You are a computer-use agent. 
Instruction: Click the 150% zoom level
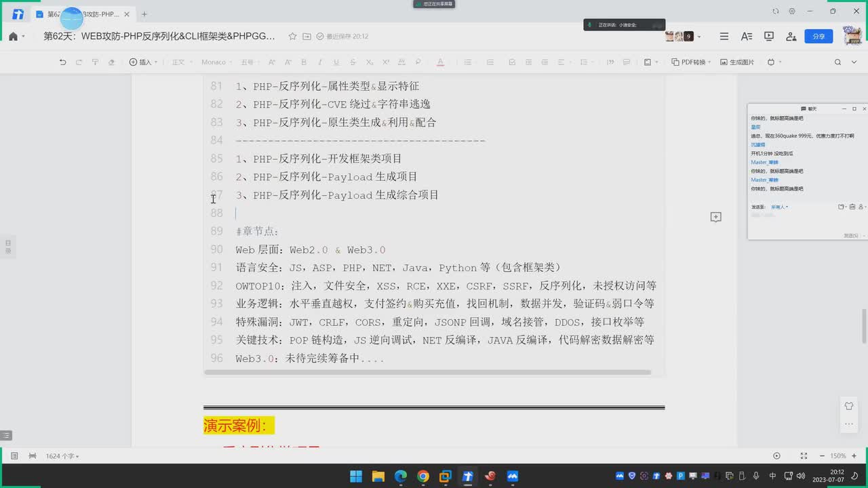tap(838, 456)
